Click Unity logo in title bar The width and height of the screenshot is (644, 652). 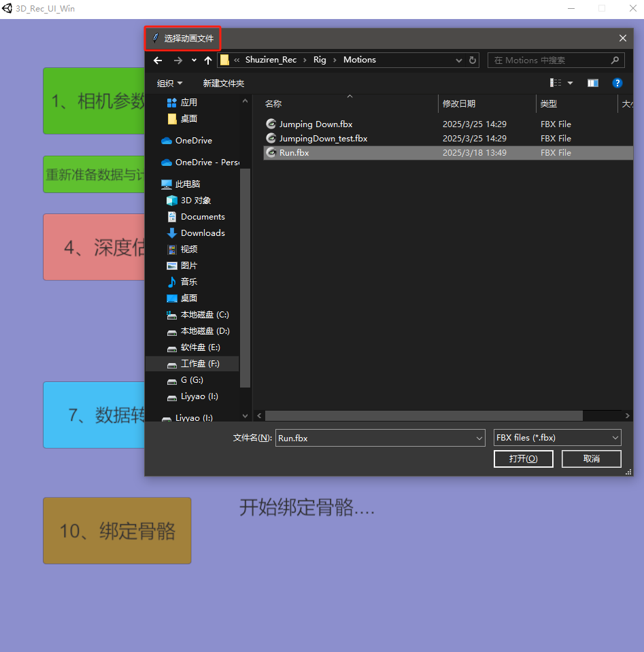(7, 8)
